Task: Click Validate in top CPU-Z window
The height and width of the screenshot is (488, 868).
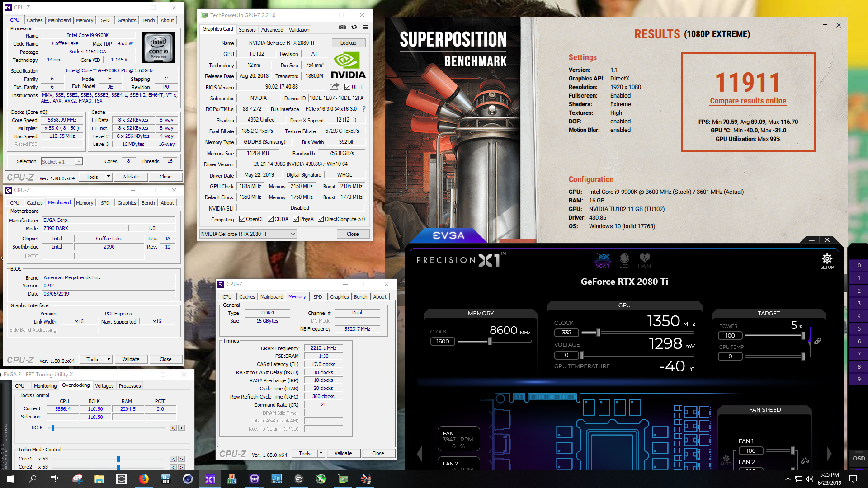Action: pos(131,177)
